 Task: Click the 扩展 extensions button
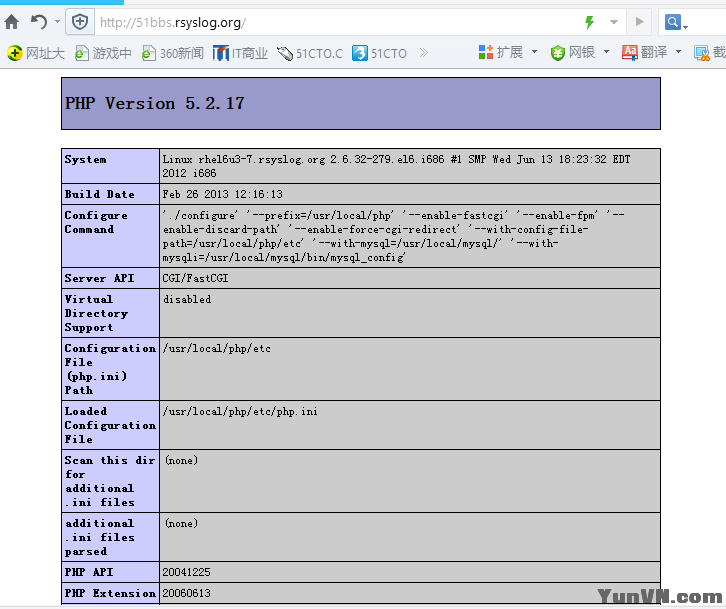[501, 52]
